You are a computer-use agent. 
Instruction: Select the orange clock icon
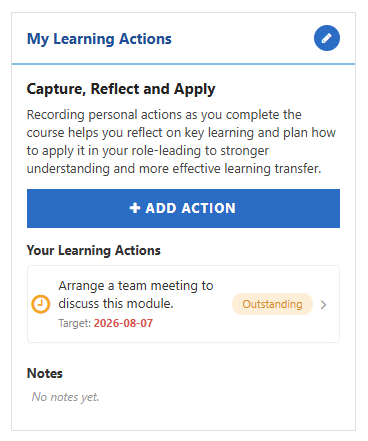[41, 304]
